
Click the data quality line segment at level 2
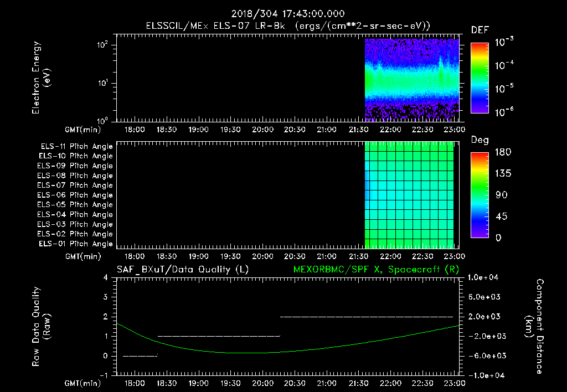tap(367, 317)
